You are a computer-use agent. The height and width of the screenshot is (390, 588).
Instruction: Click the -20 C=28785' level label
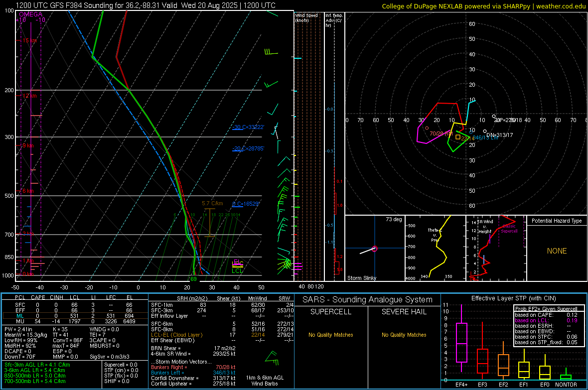248,148
